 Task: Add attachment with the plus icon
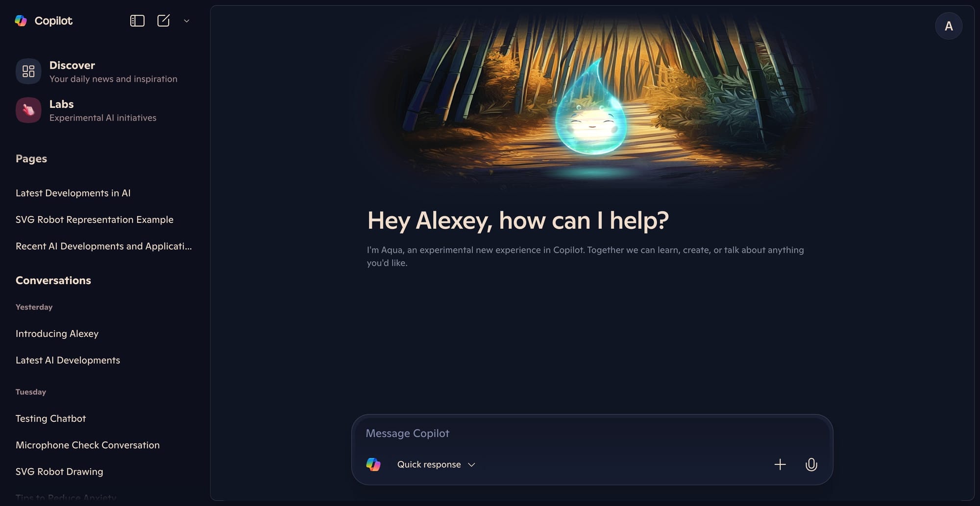780,464
